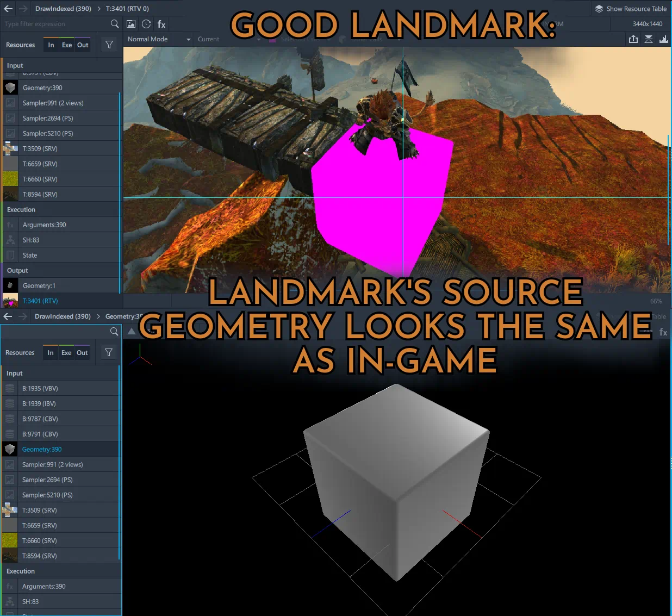Image resolution: width=672 pixels, height=616 pixels.
Task: Toggle the Out resource filter in lower panel
Action: point(82,353)
